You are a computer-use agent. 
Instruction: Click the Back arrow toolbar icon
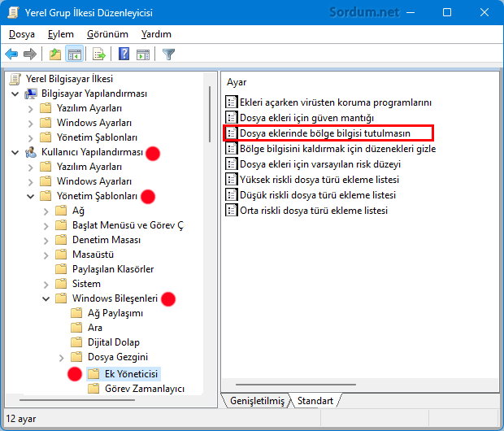tap(11, 54)
